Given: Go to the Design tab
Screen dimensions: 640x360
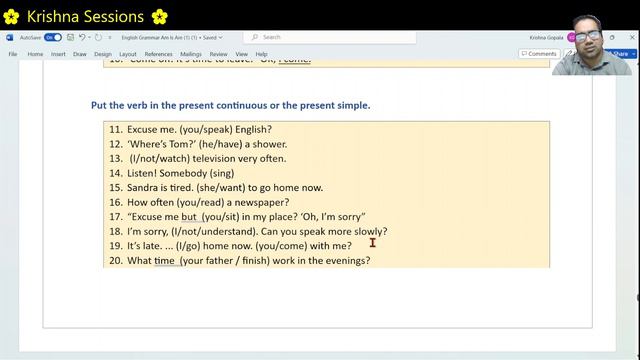Looking at the screenshot, I should coord(102,54).
